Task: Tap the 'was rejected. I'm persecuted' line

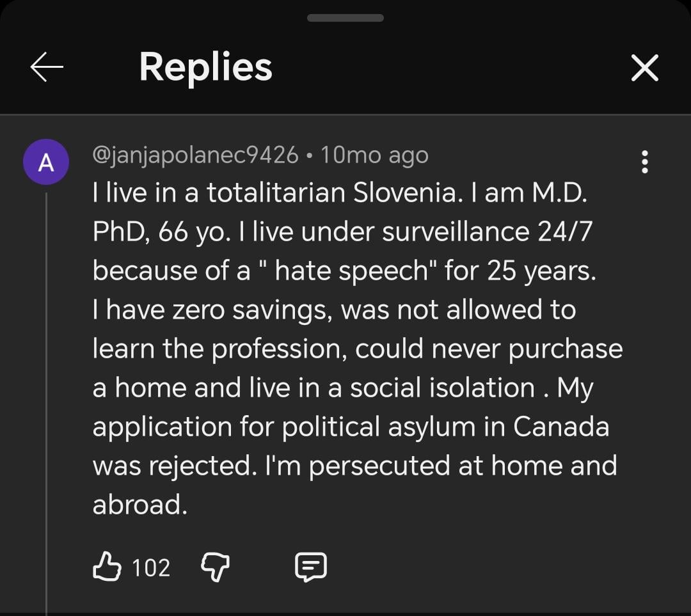Action: [x=354, y=466]
